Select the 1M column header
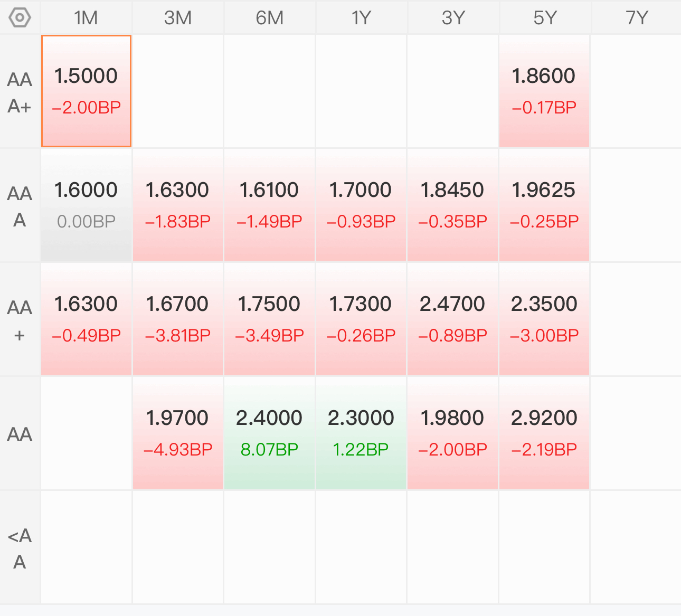The image size is (681, 616). tap(86, 18)
